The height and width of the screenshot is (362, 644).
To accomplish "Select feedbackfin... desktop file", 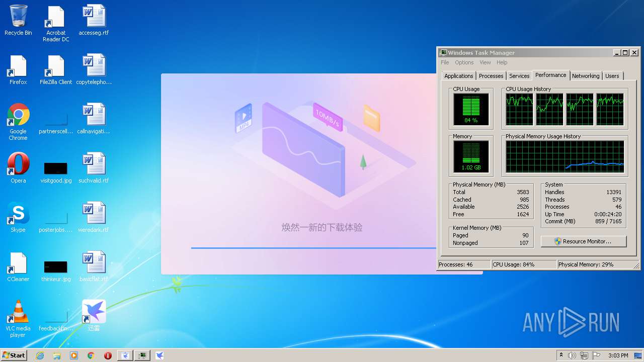I will tap(56, 319).
